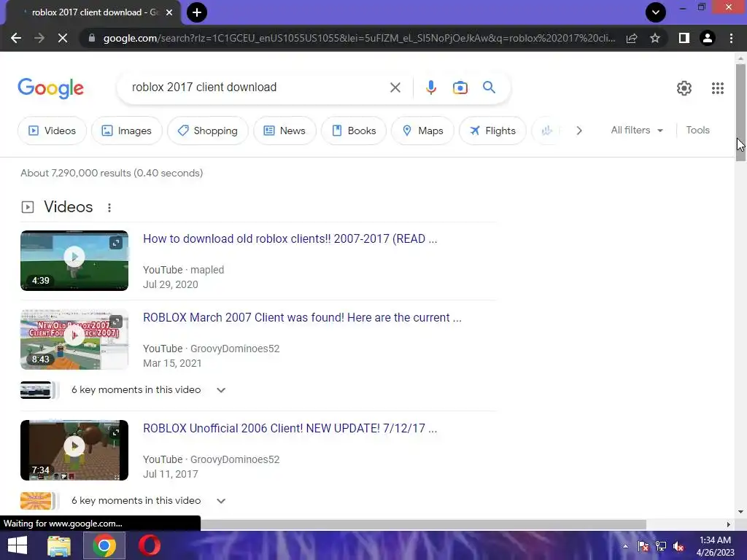Filter results by Images
The width and height of the screenshot is (747, 560).
click(x=127, y=131)
